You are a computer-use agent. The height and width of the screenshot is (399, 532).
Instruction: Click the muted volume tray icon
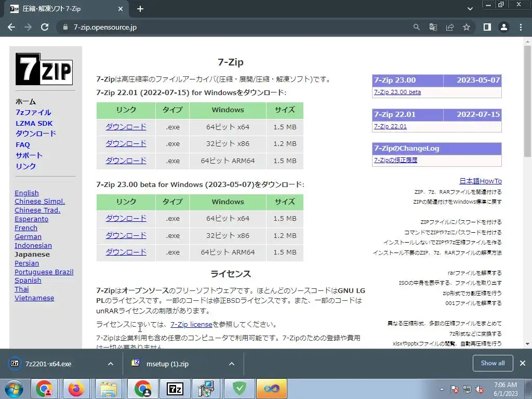480,390
